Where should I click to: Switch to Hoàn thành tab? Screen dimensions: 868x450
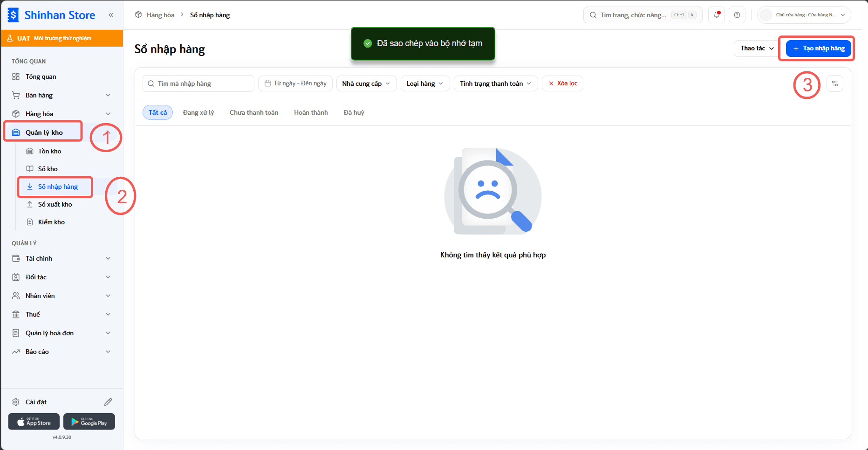311,112
